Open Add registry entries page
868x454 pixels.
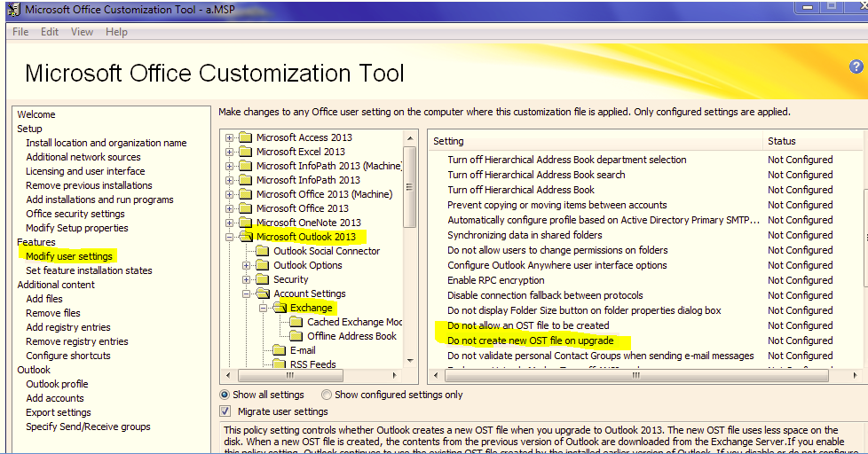point(68,327)
